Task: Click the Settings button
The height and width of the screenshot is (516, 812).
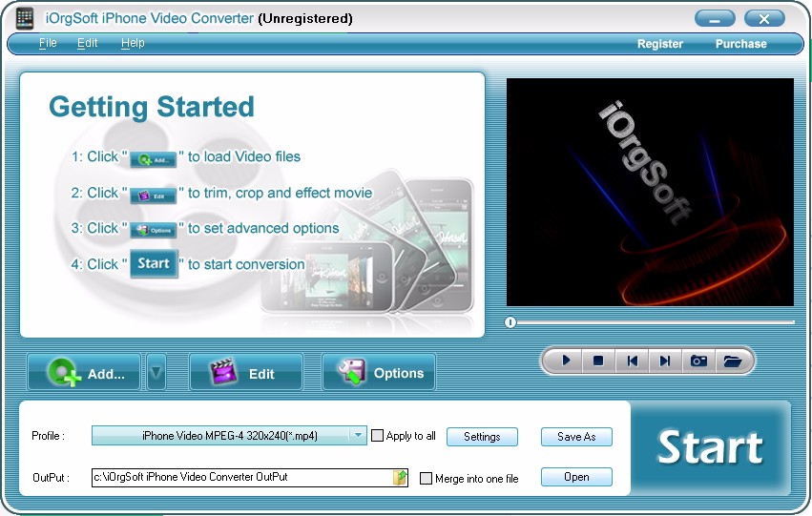Action: 482,436
